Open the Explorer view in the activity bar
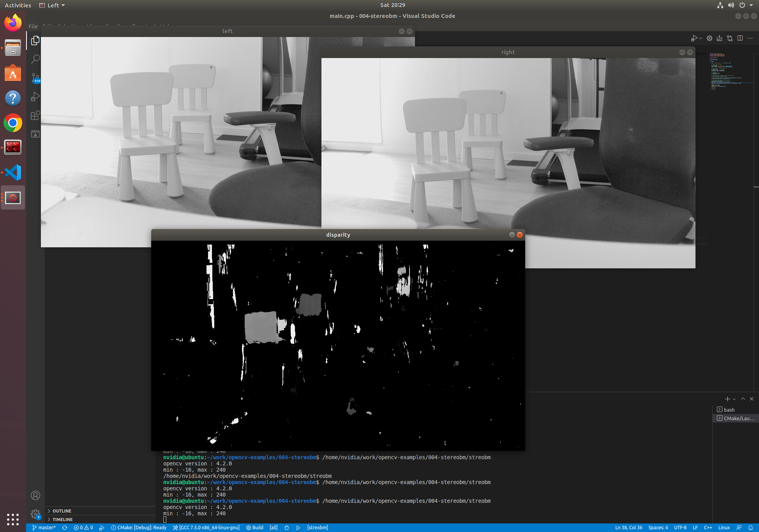Image resolution: width=759 pixels, height=532 pixels. tap(35, 41)
